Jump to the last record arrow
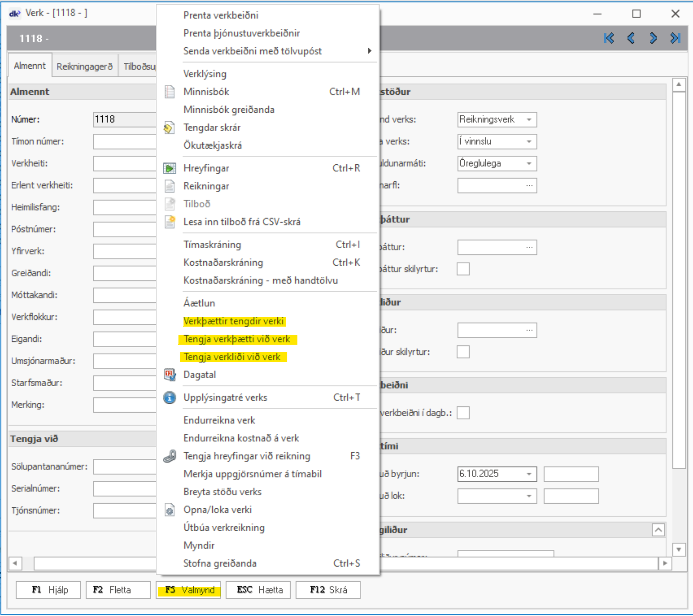 pos(675,38)
